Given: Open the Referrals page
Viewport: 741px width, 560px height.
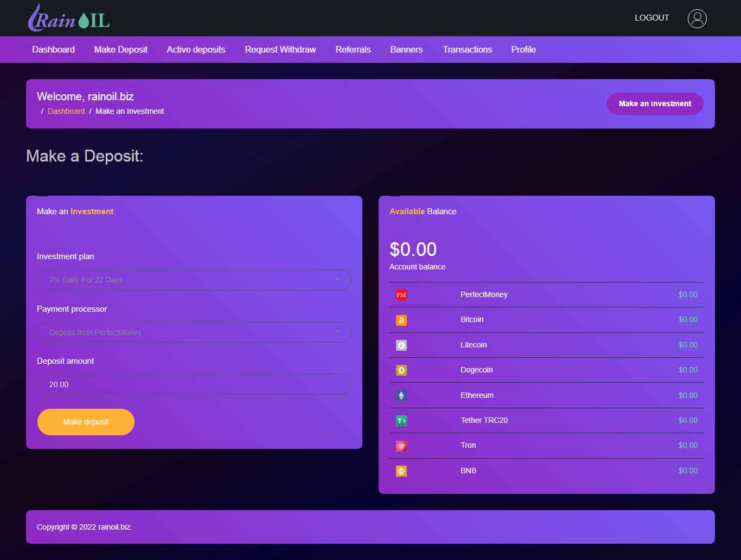Looking at the screenshot, I should pos(353,49).
